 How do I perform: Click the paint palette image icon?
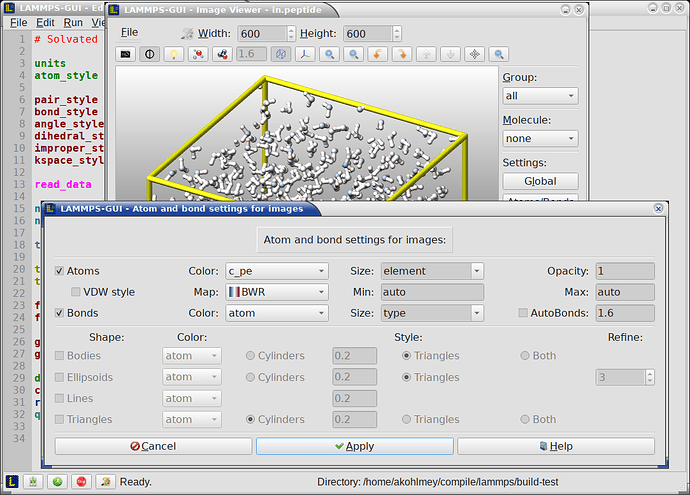tap(106, 481)
